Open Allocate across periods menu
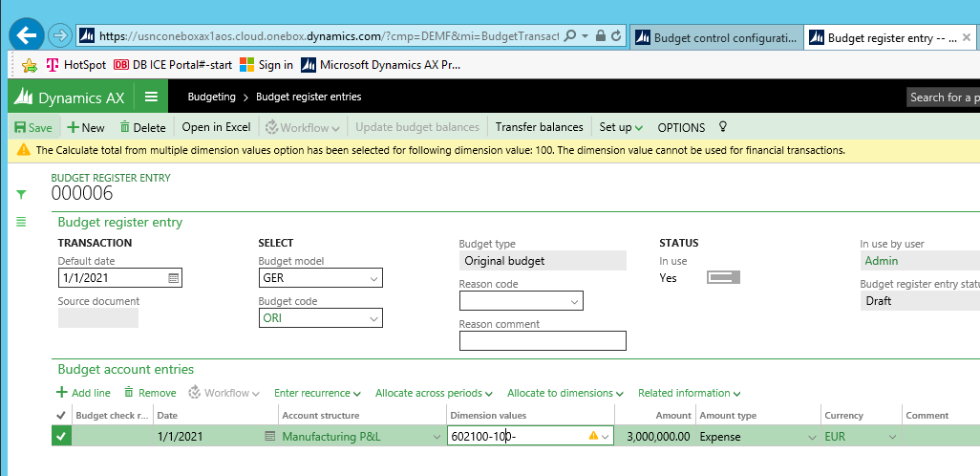Screen dimensions: 980x476 (434, 393)
